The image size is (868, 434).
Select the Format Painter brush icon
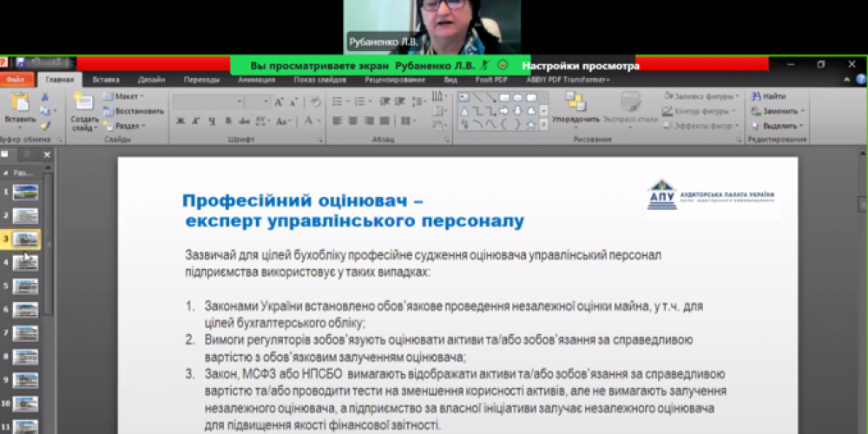[x=46, y=126]
